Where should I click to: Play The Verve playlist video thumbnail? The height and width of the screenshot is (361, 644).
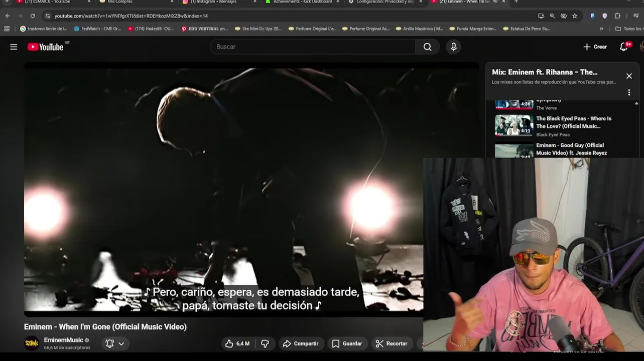point(514,104)
